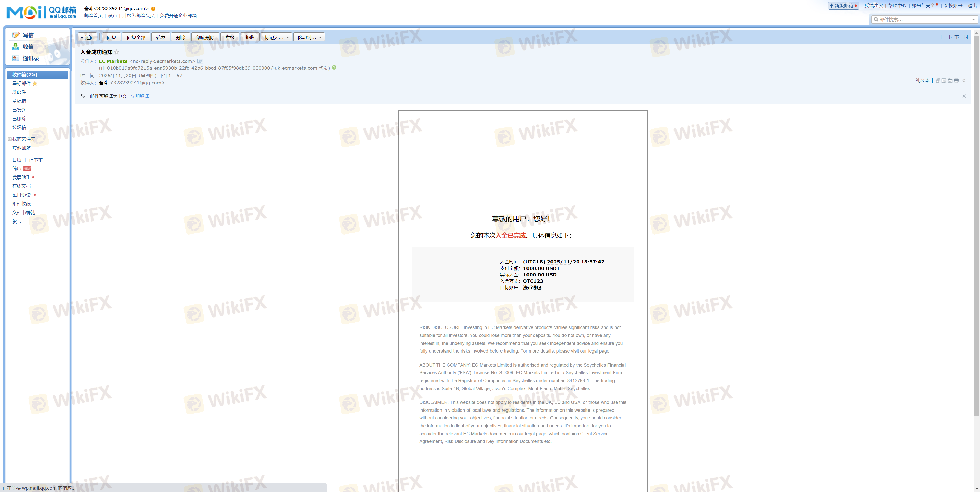Open email in new window icon

pos(938,81)
